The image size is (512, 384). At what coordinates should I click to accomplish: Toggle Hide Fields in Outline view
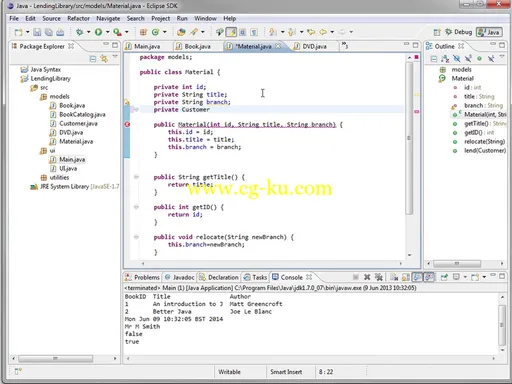(x=456, y=59)
